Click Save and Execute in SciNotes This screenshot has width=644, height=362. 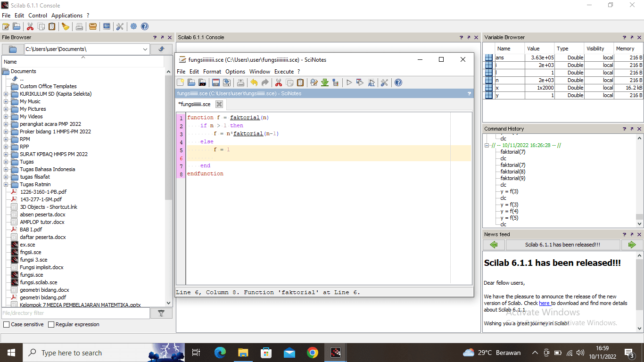coord(360,82)
